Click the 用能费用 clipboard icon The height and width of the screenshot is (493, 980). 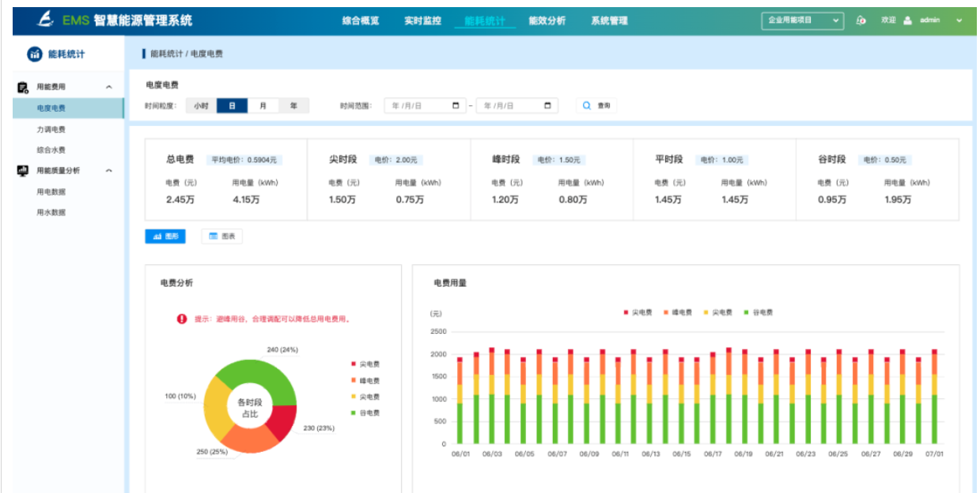[23, 87]
